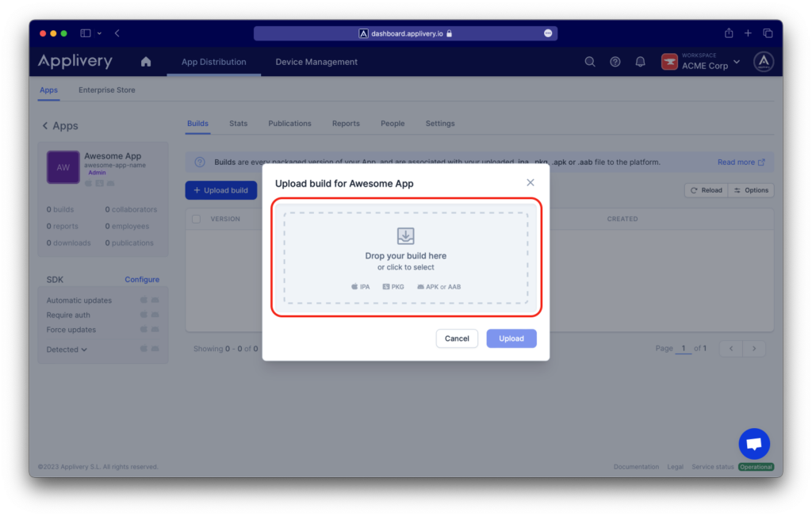Screen dimensions: 812x516
Task: Click the 0 publications stat
Action: (129, 243)
